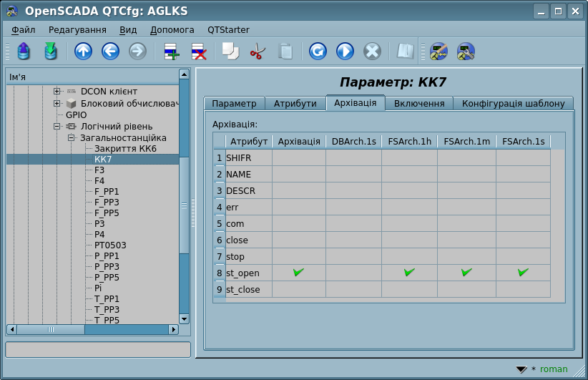Click the tree's vertical scrollbar down arrow
Screen dimensions: 588x380
pos(184,318)
